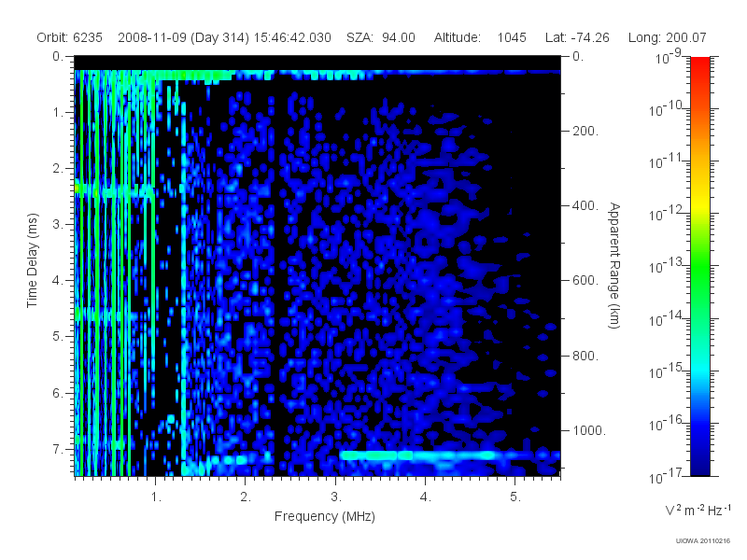
Task: Click the 'Frequency (MHz)' axis label
Action: point(325,516)
